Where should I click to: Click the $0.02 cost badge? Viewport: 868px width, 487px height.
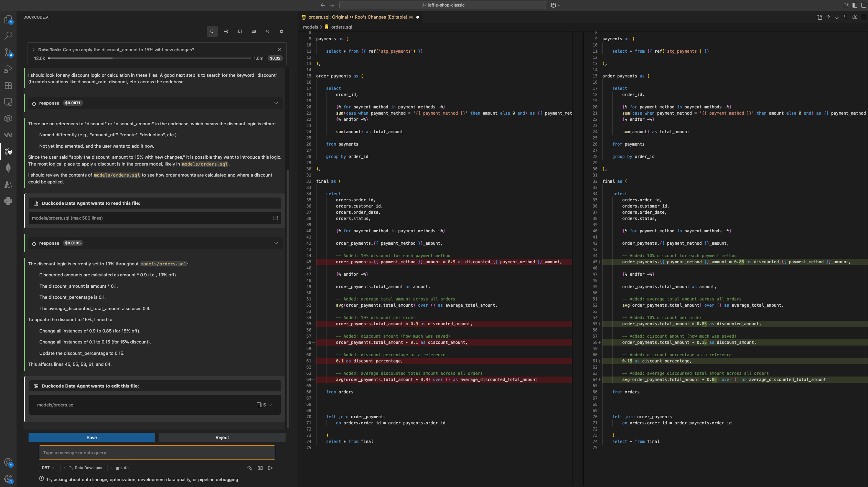click(275, 58)
